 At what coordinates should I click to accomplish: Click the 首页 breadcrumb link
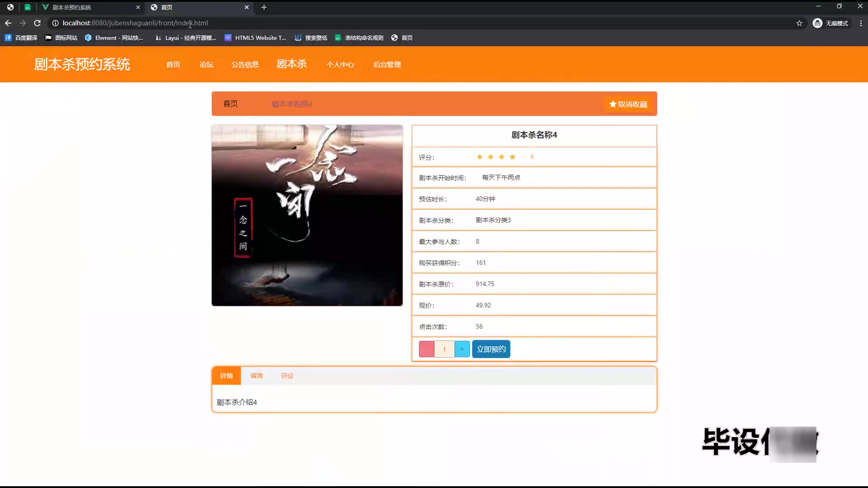coord(230,104)
